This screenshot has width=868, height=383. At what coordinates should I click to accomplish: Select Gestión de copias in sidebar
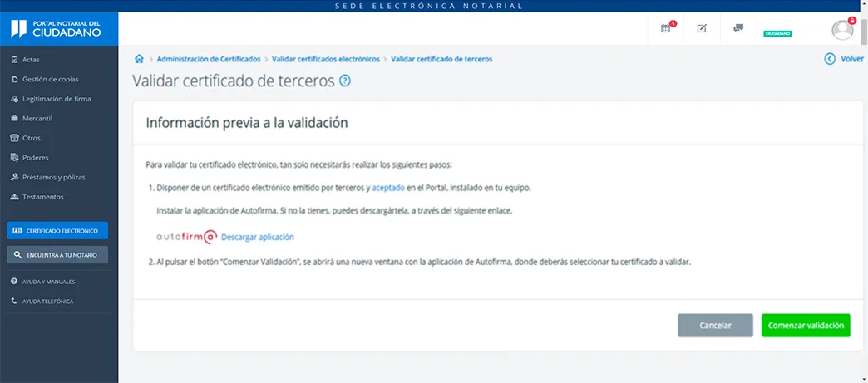[x=50, y=79]
